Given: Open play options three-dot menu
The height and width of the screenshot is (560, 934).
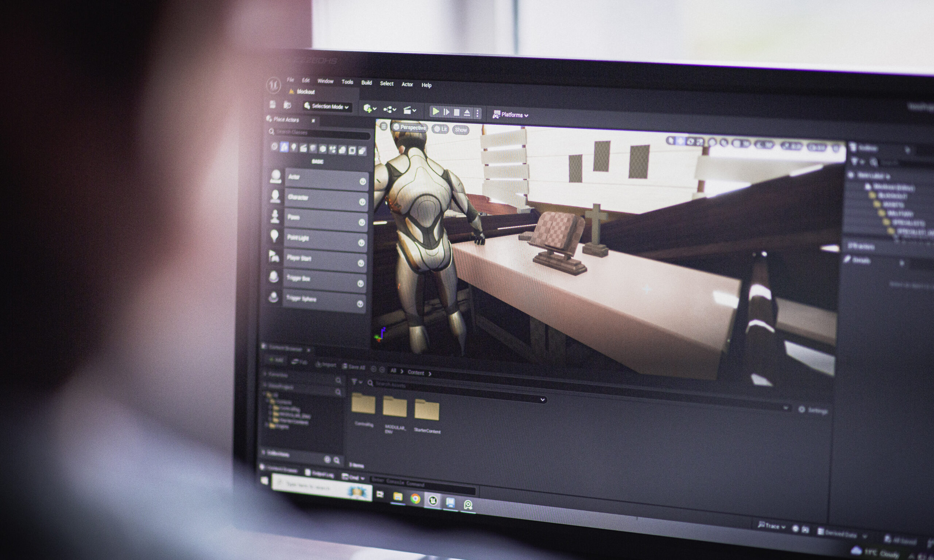Looking at the screenshot, I should point(478,113).
